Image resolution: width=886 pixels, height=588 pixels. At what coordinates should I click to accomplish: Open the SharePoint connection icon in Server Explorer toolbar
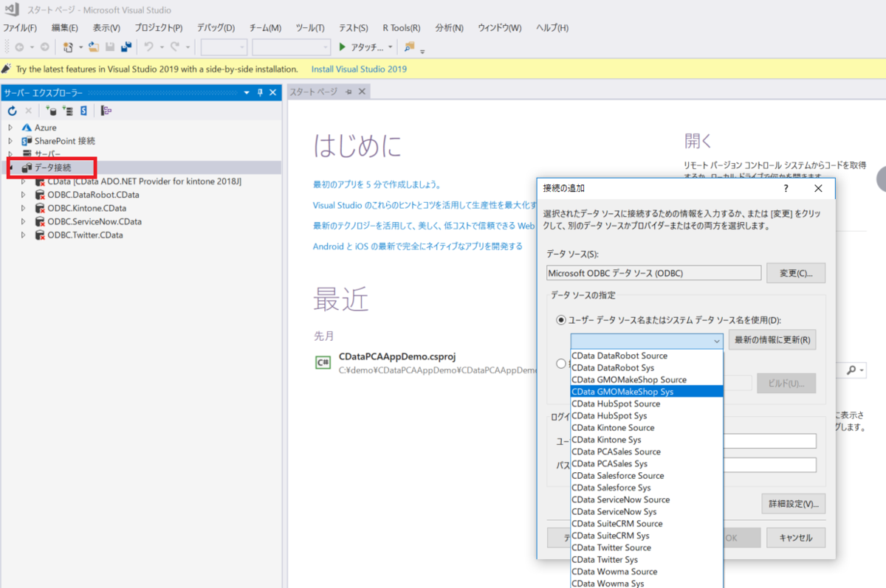point(83,111)
